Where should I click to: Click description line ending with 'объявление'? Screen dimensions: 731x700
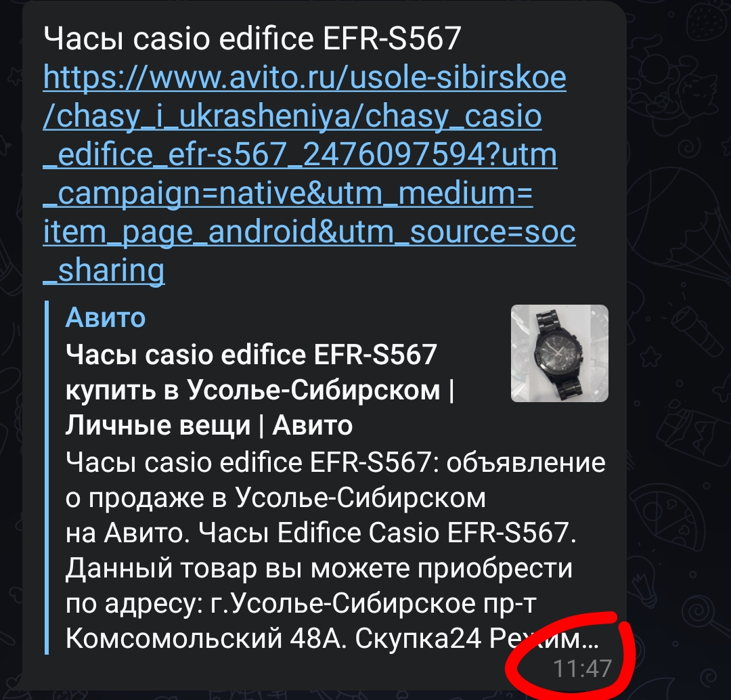tap(336, 462)
